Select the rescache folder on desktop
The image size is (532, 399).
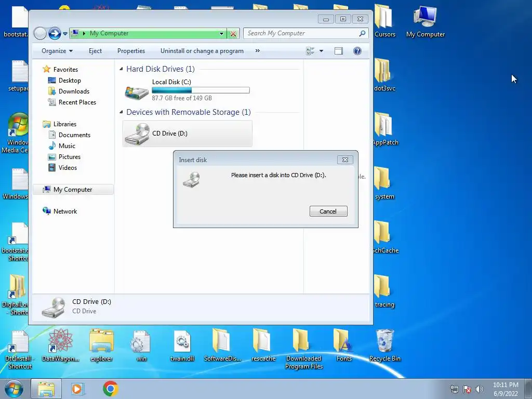263,345
